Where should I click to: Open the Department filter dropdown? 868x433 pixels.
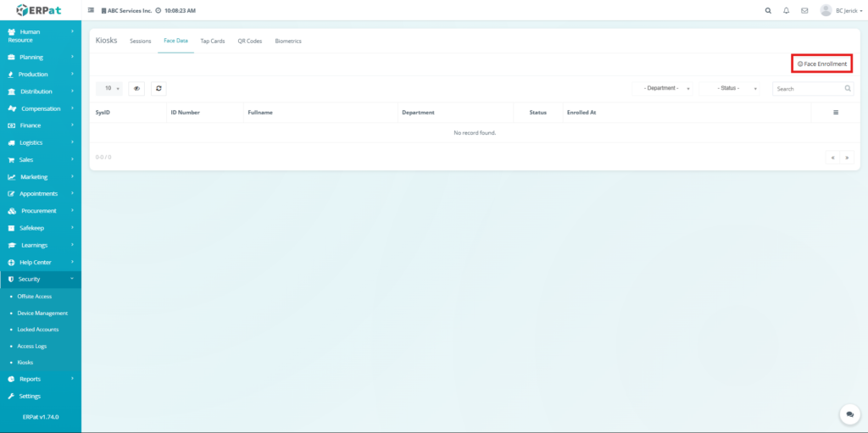667,88
